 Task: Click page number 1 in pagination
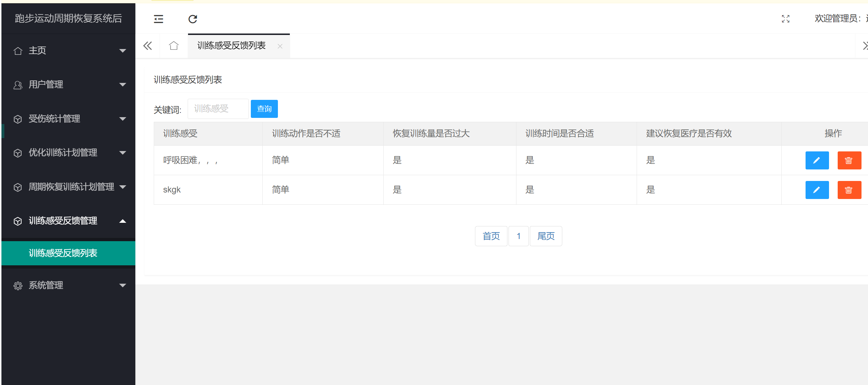(x=518, y=236)
